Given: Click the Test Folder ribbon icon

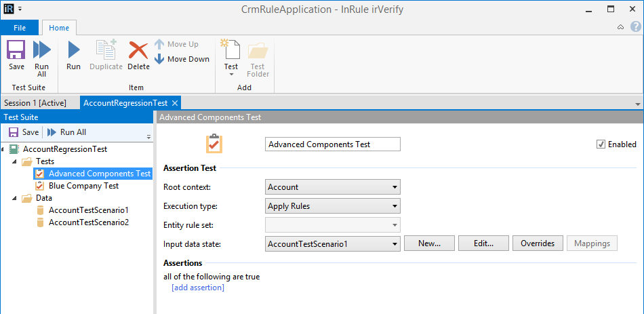Looking at the screenshot, I should 258,52.
